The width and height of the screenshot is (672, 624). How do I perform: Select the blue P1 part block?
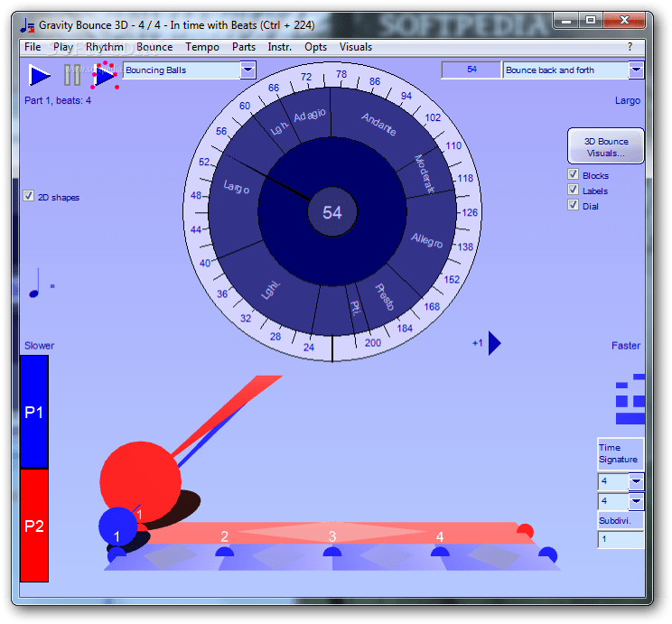[33, 412]
